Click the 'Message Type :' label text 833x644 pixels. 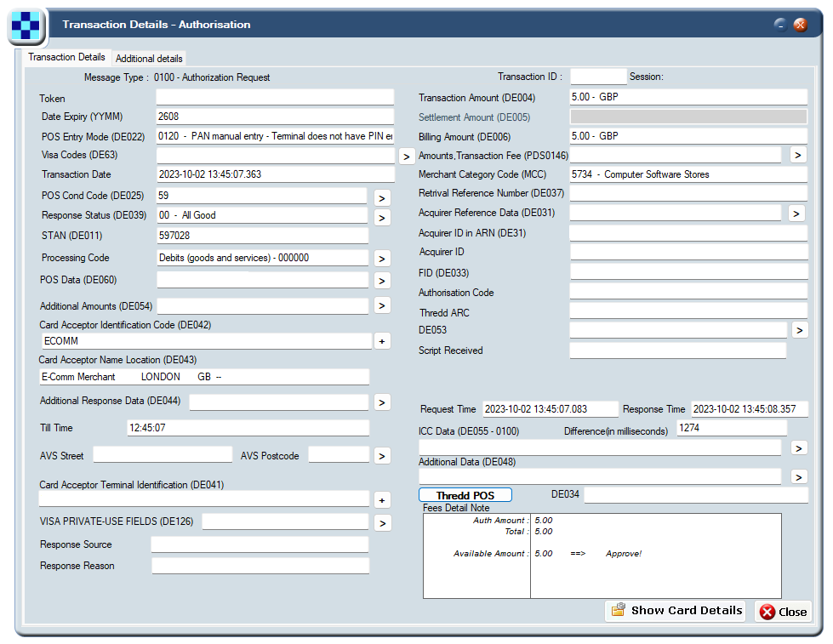pyautogui.click(x=117, y=77)
